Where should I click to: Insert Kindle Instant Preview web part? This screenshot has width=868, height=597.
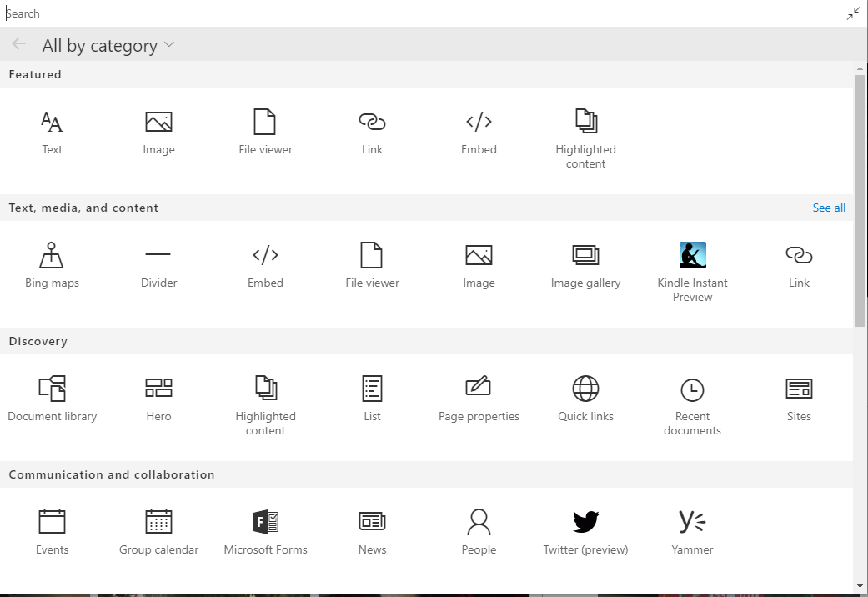(692, 270)
